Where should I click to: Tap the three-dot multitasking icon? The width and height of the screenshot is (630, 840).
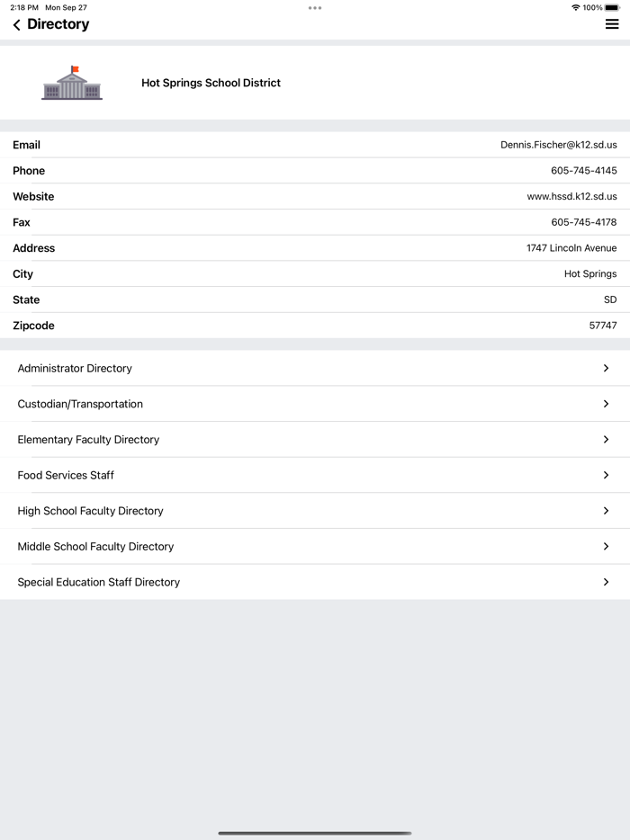pyautogui.click(x=315, y=8)
